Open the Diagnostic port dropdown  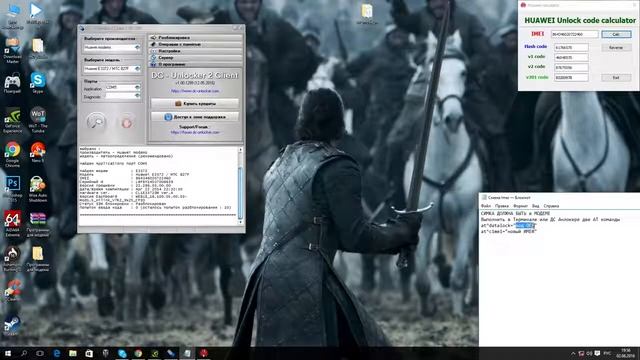pos(138,96)
